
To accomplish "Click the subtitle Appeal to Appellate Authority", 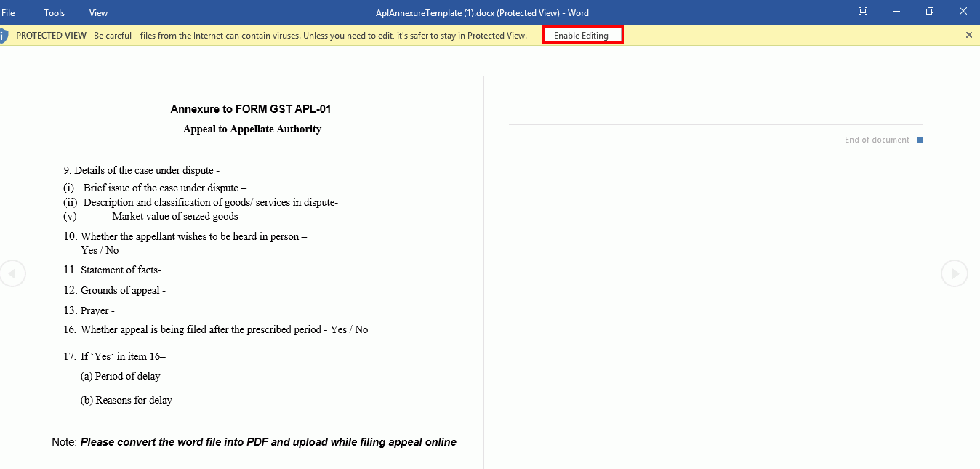I will point(252,129).
